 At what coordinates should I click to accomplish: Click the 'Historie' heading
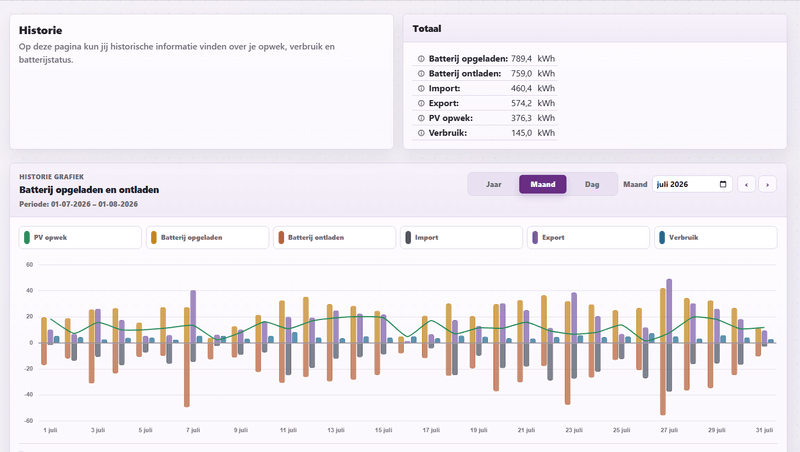[40, 31]
